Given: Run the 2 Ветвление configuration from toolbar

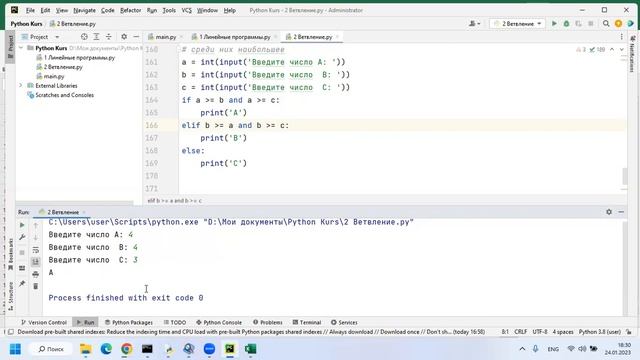Looking at the screenshot, I should [554, 24].
